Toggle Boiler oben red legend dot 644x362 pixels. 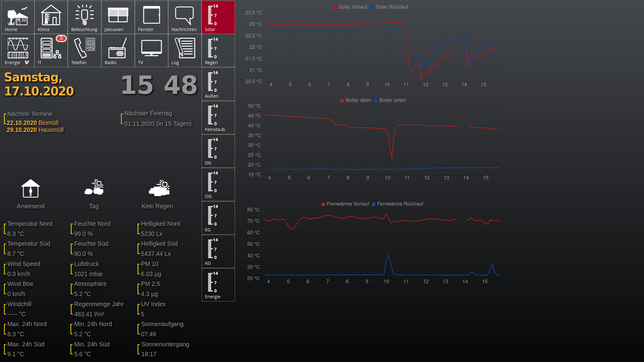point(342,101)
